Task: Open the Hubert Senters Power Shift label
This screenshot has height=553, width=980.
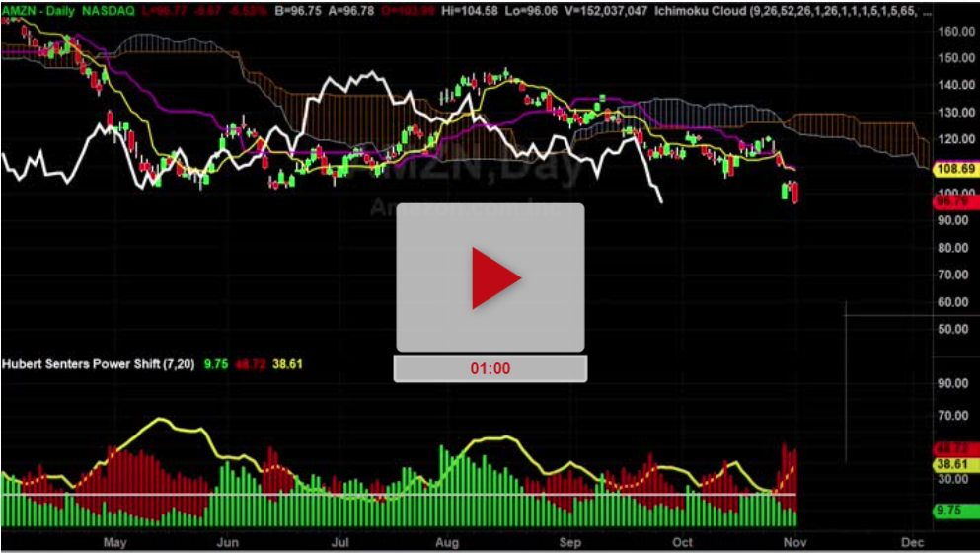Action: [98, 364]
